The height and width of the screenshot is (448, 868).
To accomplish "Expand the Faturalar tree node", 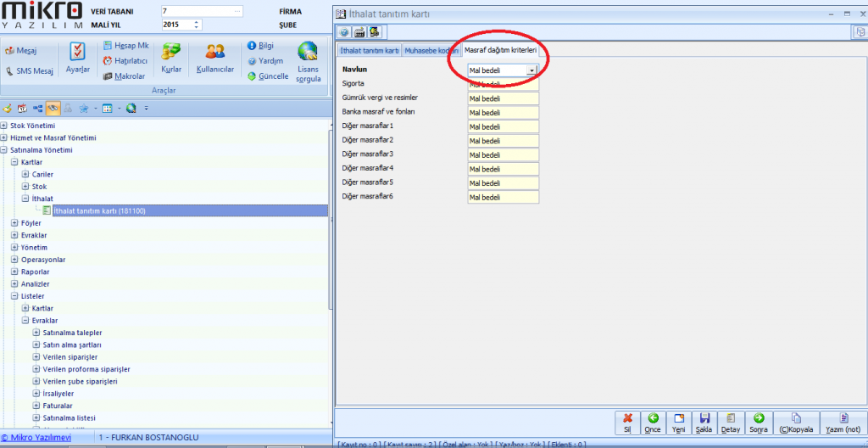I will click(x=36, y=406).
